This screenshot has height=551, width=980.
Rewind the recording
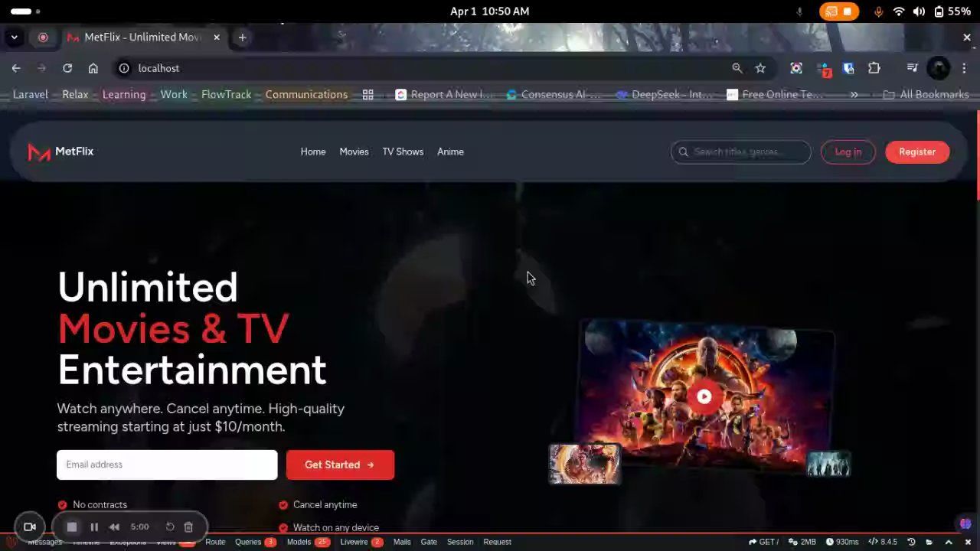pos(114,527)
